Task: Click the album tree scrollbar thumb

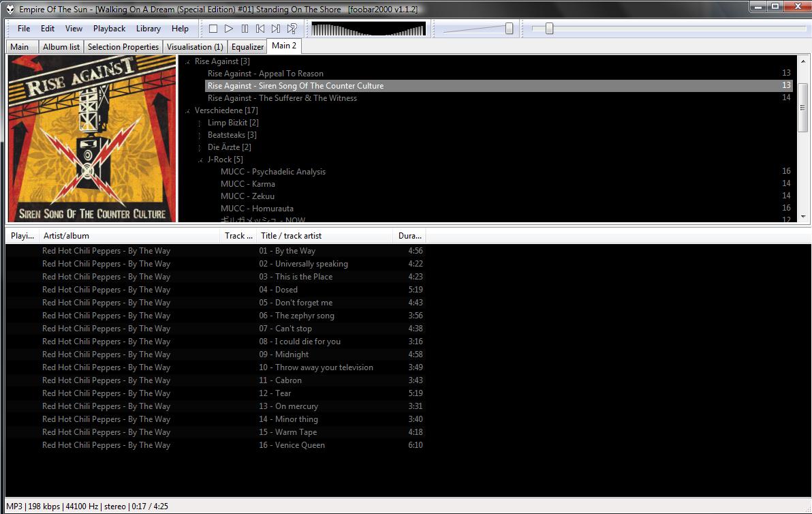Action: [803, 107]
